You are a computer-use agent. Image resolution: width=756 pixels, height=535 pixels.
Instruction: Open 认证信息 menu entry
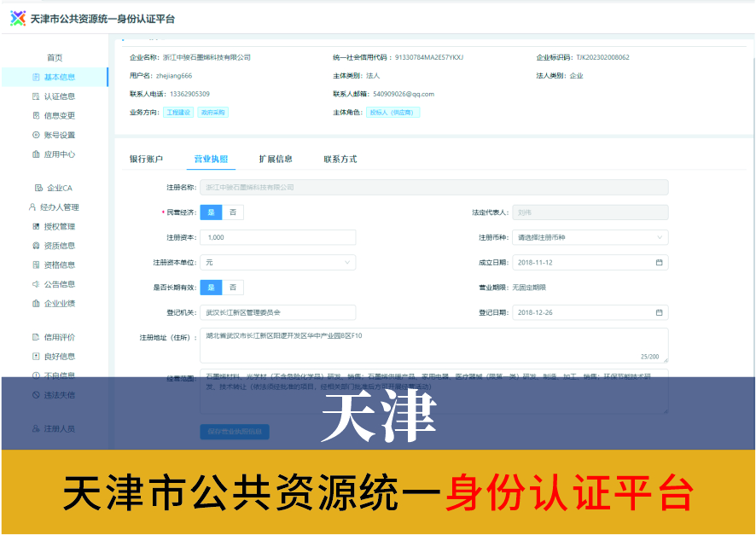(60, 96)
